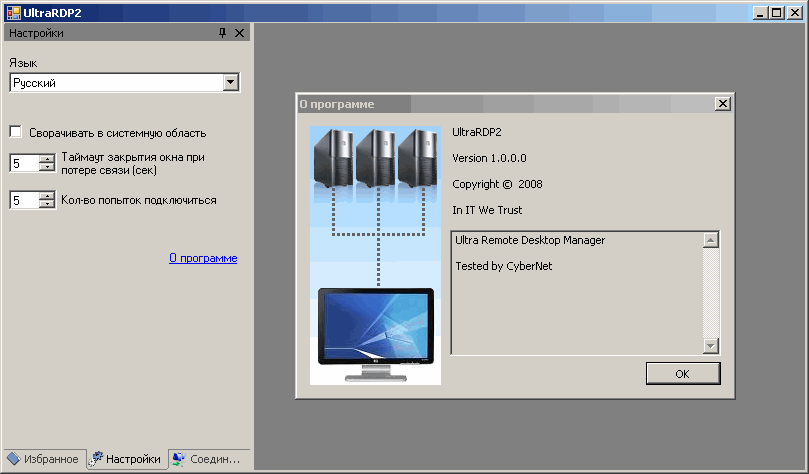
Task: Decrease Кол-во попыток подключиться spinner value
Action: tap(47, 204)
